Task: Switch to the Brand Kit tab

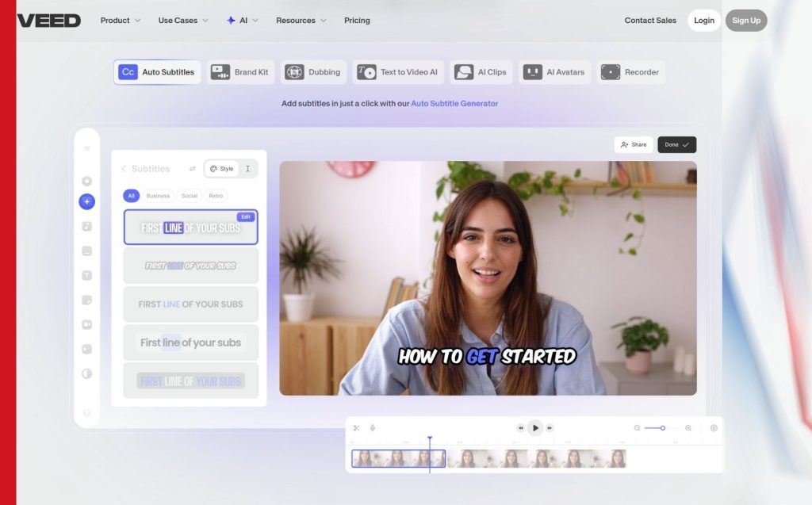Action: (240, 72)
